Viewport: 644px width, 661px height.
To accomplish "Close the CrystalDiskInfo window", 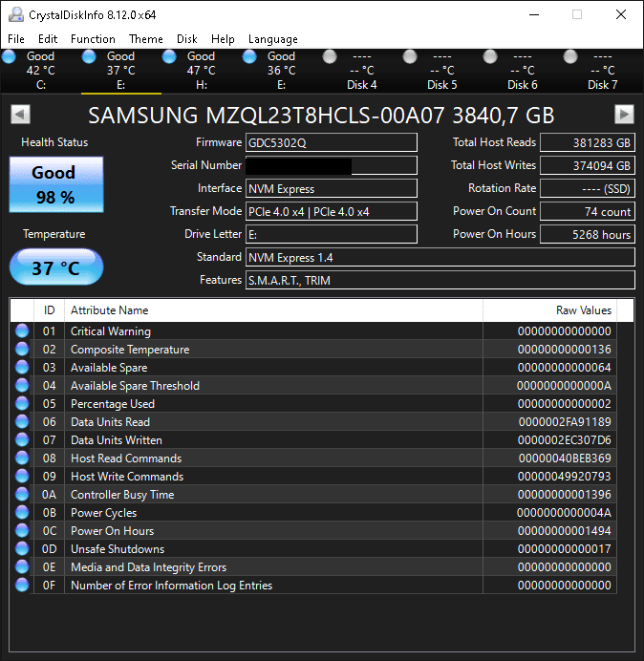I will (621, 14).
